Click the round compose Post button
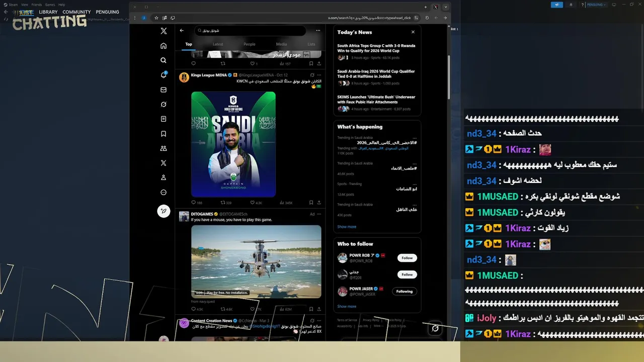Screen dimensions: 644x362 pyautogui.click(x=164, y=211)
